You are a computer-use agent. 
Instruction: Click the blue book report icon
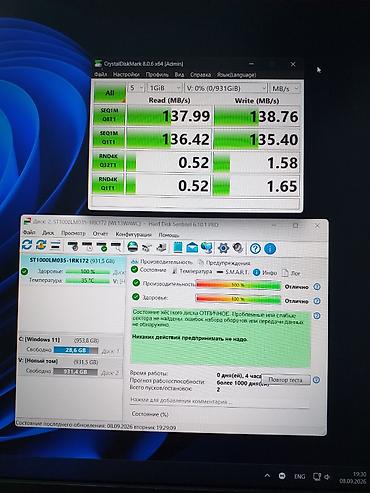(178, 248)
